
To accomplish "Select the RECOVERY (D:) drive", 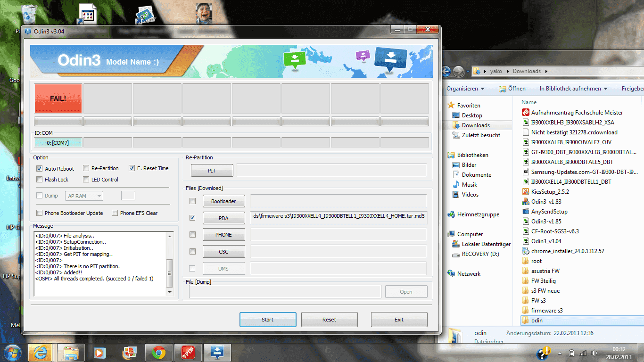I will pos(480,254).
